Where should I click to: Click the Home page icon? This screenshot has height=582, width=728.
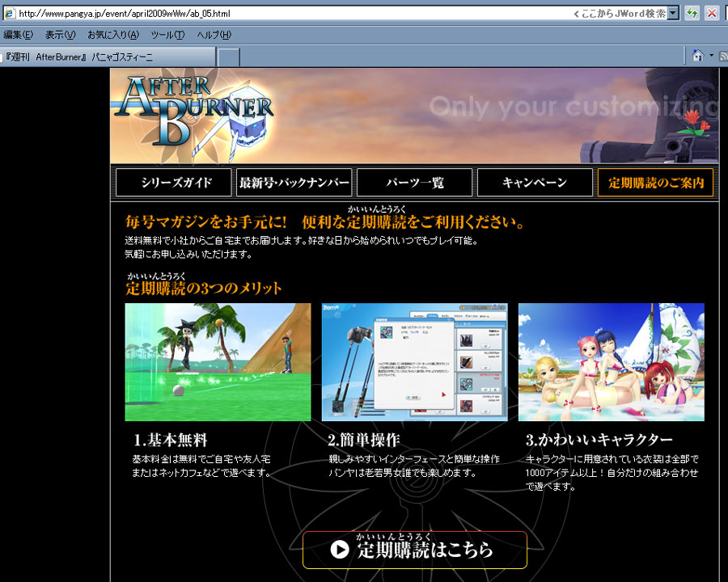tap(697, 56)
